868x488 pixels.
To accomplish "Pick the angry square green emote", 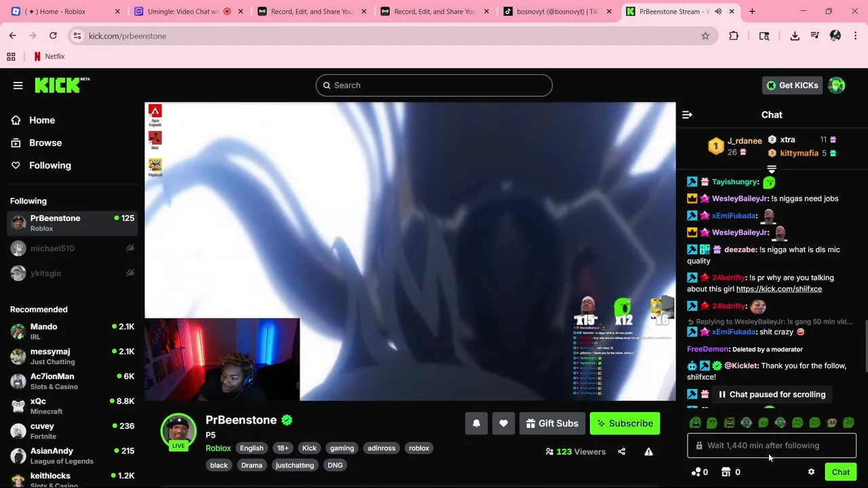I will click(729, 423).
